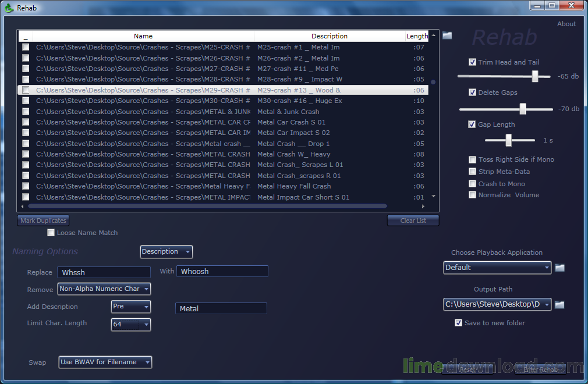588x384 pixels.
Task: Click the Replace field containing Whssh
Action: [104, 272]
